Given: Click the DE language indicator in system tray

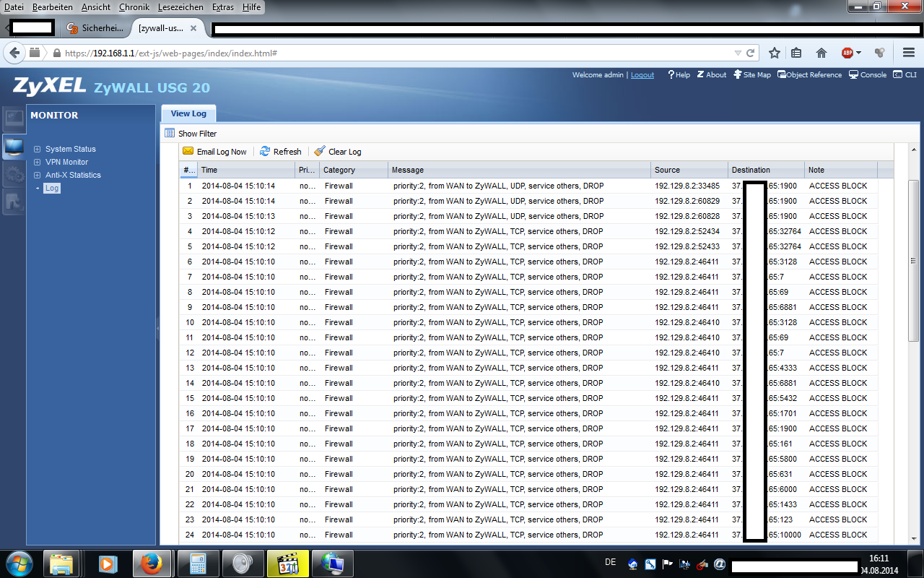Looking at the screenshot, I should coord(610,561).
